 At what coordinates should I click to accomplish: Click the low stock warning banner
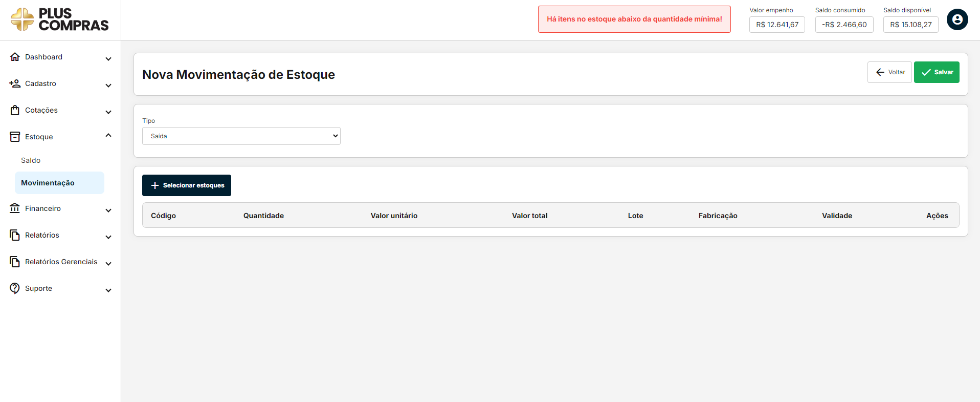coord(634,19)
